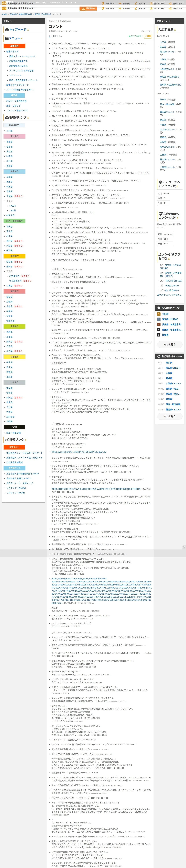
Task: Click the map icon beside 地域別リンク
Action: (x=7, y=118)
